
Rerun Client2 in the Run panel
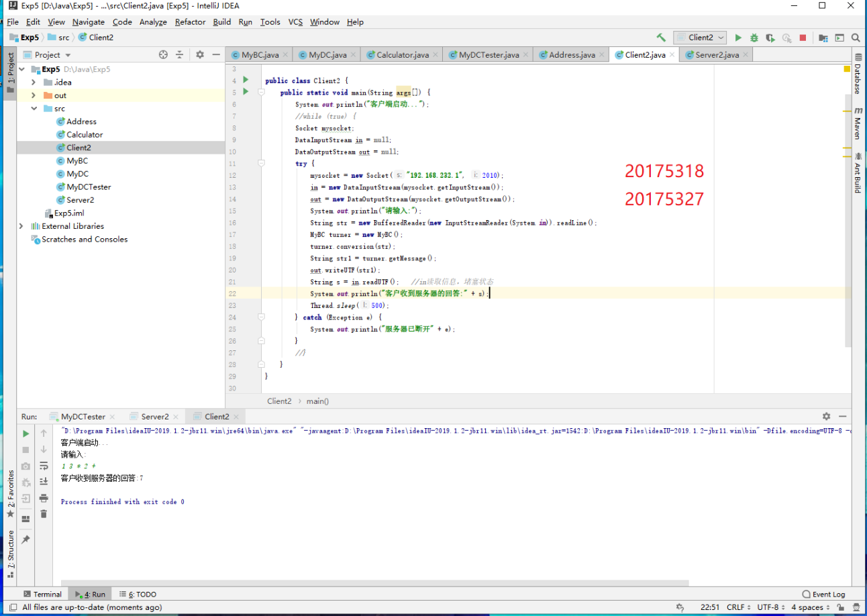(26, 433)
